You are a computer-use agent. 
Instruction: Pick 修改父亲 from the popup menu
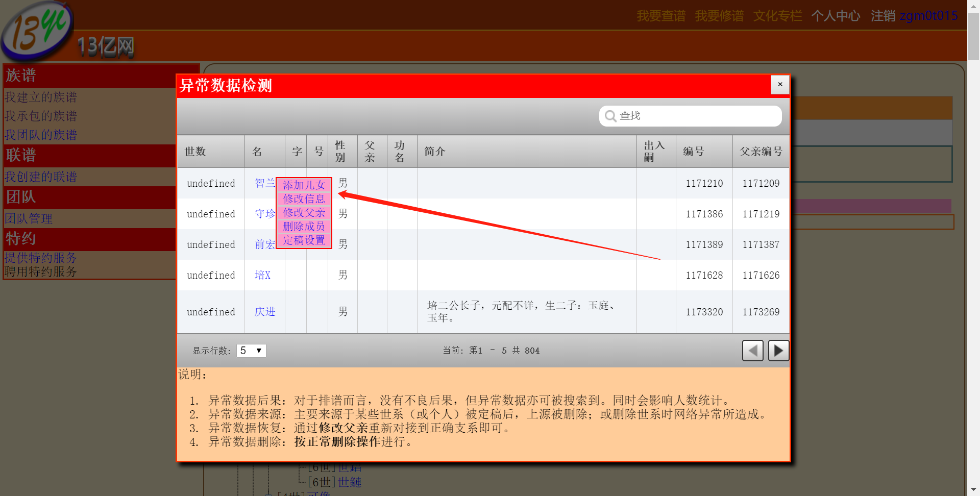304,212
